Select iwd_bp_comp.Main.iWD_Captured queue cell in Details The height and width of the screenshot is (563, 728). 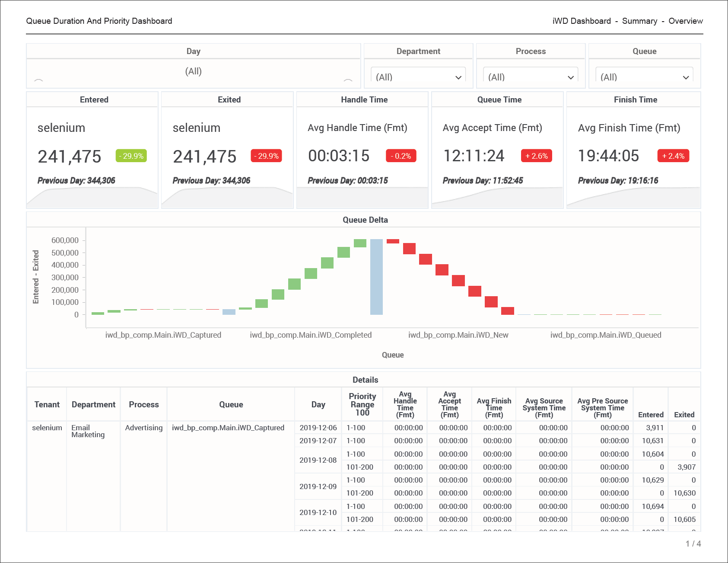pyautogui.click(x=228, y=428)
